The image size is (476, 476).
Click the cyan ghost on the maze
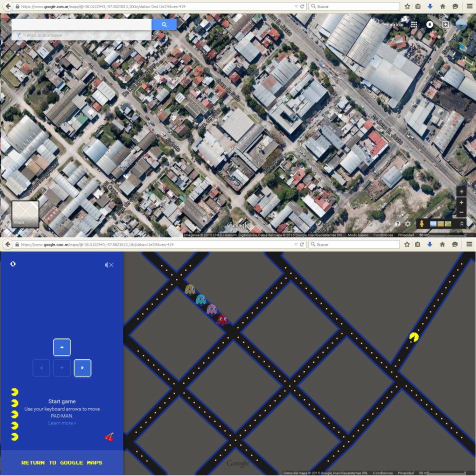[200, 299]
